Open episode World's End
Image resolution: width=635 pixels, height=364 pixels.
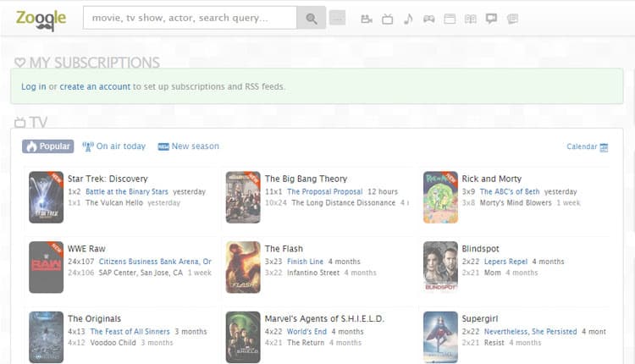coord(306,332)
